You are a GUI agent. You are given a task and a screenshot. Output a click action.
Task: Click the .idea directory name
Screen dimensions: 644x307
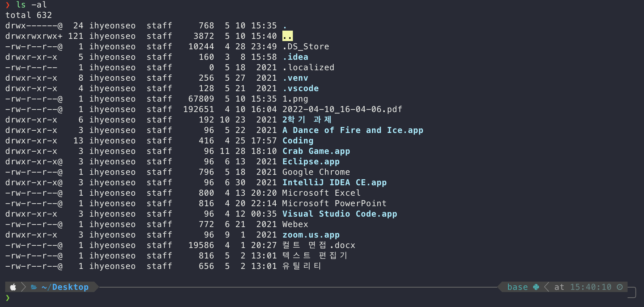tap(295, 57)
